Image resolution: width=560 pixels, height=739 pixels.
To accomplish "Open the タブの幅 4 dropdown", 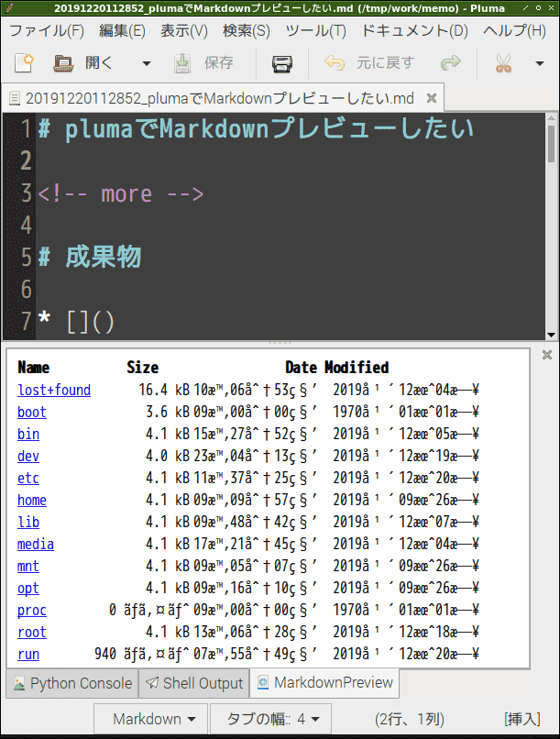I will point(270,719).
